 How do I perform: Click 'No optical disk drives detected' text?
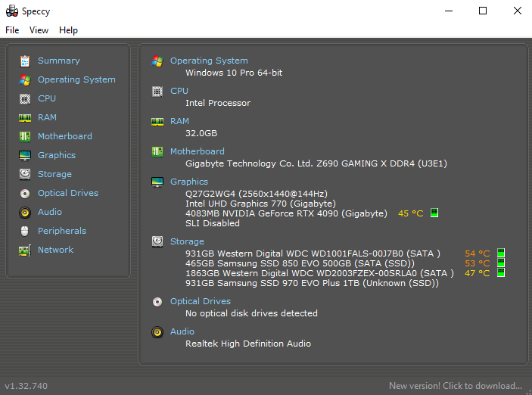251,313
